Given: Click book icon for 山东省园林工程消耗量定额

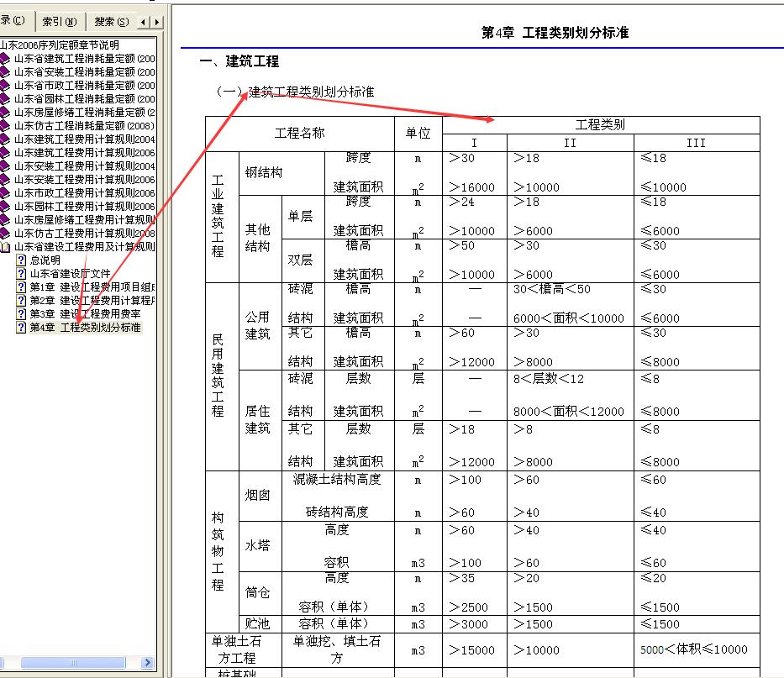Looking at the screenshot, I should tap(5, 99).
